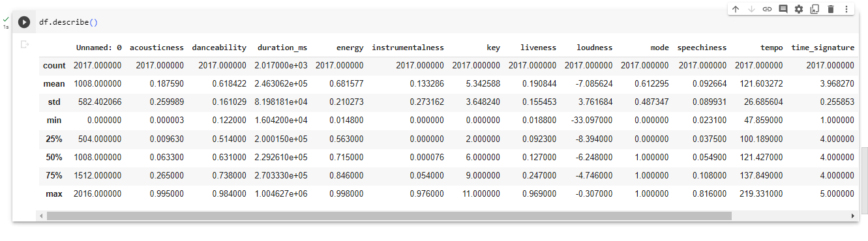Viewport: 868px width, 241px height.
Task: Select the mean row label
Action: (53, 83)
